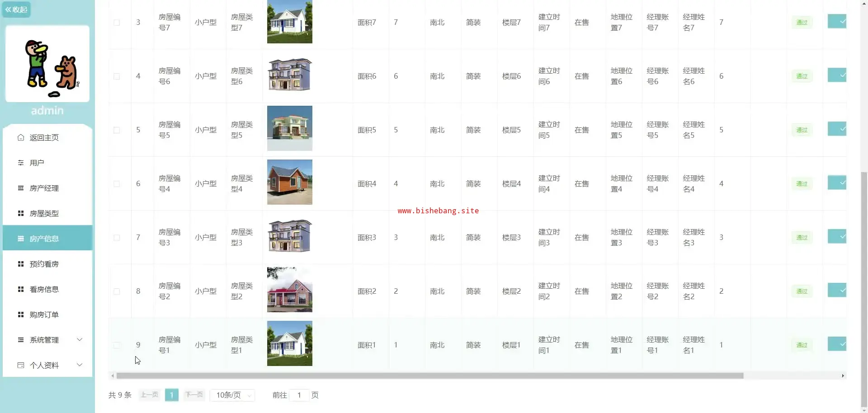This screenshot has height=413, width=868.
Task: Click the horizontal scrollbar under the table
Action: click(x=430, y=376)
